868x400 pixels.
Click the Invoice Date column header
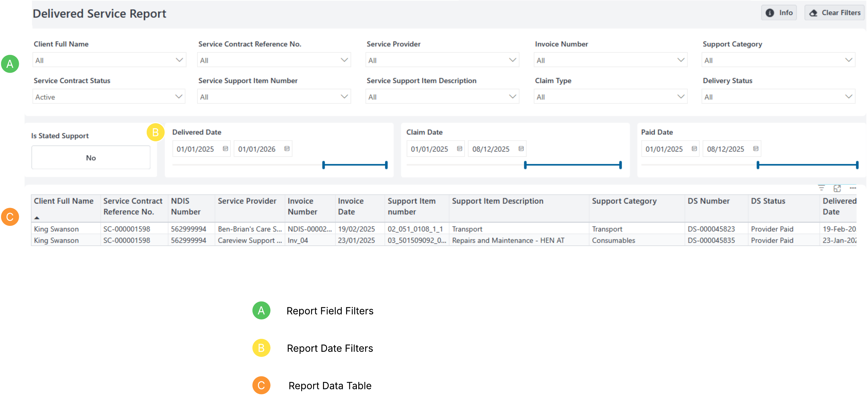click(351, 206)
